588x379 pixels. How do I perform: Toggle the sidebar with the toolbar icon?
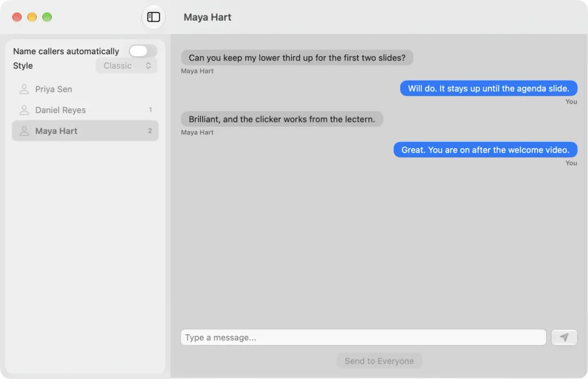[153, 17]
